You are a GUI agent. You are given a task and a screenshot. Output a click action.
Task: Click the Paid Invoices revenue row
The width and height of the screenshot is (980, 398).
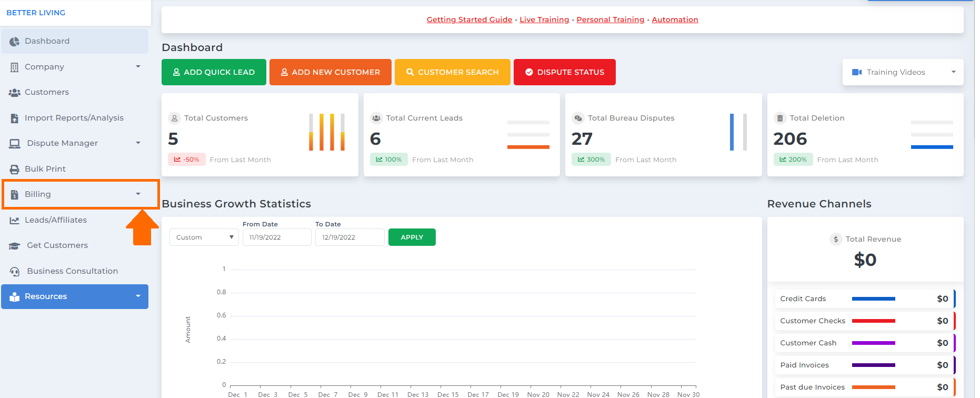tap(865, 365)
